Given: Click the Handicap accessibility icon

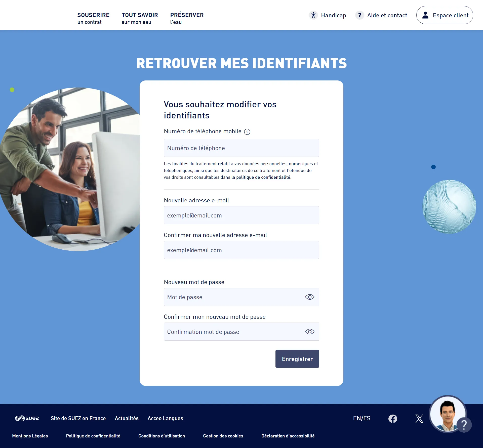Looking at the screenshot, I should (x=313, y=15).
